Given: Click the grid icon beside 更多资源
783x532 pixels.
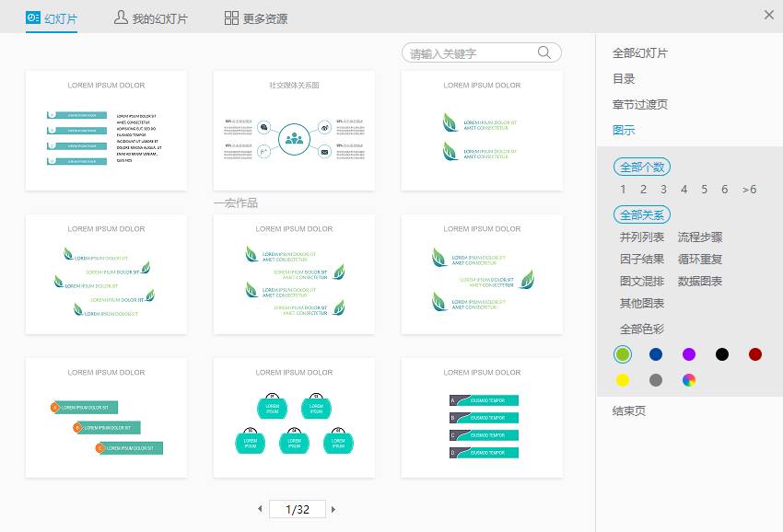Looking at the screenshot, I should click(229, 16).
